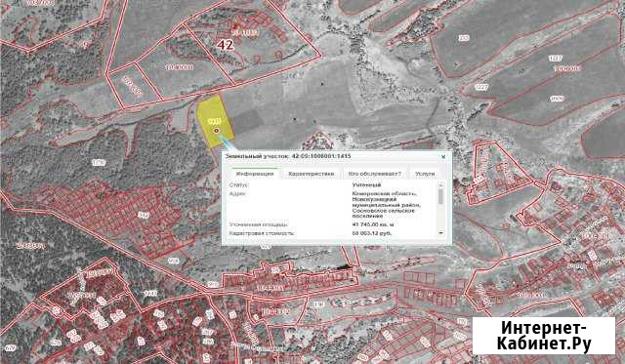Select the Услуги tab
The height and width of the screenshot is (364, 625).
click(425, 174)
